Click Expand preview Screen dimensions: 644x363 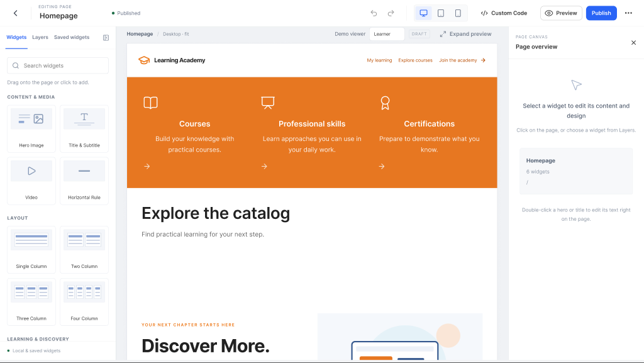pyautogui.click(x=465, y=34)
